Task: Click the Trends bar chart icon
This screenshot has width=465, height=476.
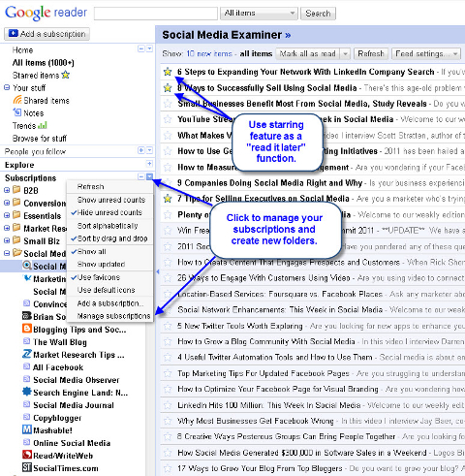Action: coord(43,125)
